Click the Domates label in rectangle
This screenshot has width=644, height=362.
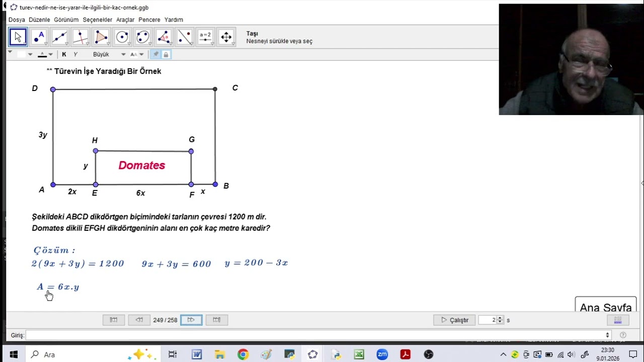pyautogui.click(x=142, y=165)
